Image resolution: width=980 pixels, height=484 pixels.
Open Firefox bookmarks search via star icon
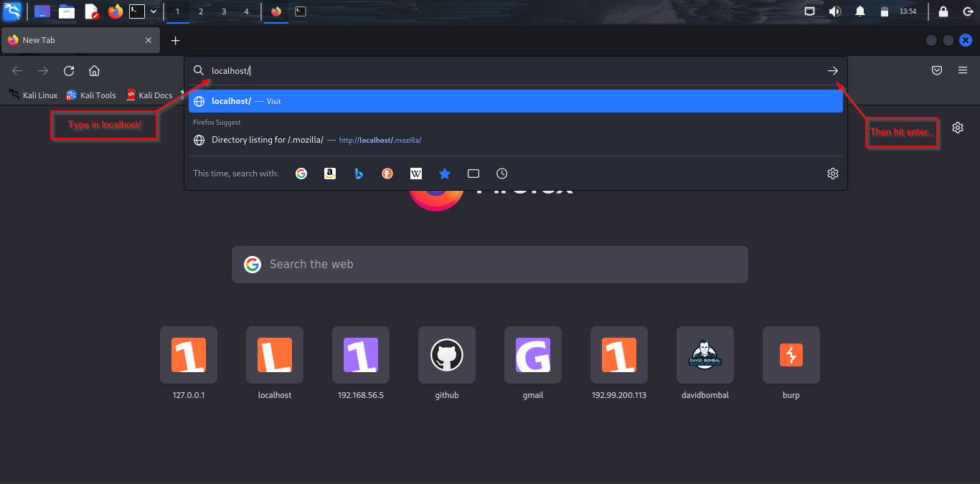444,173
